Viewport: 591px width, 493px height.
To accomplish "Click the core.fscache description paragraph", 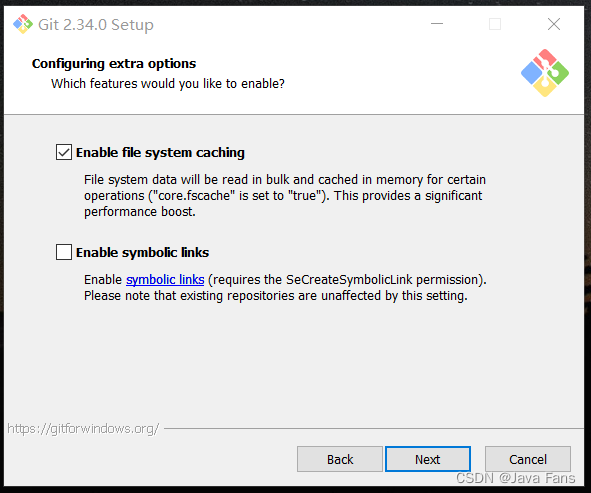I will click(285, 196).
